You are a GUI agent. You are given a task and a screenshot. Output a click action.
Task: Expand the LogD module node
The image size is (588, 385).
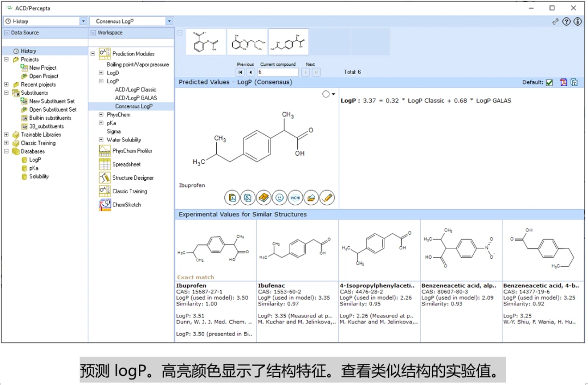coord(101,73)
